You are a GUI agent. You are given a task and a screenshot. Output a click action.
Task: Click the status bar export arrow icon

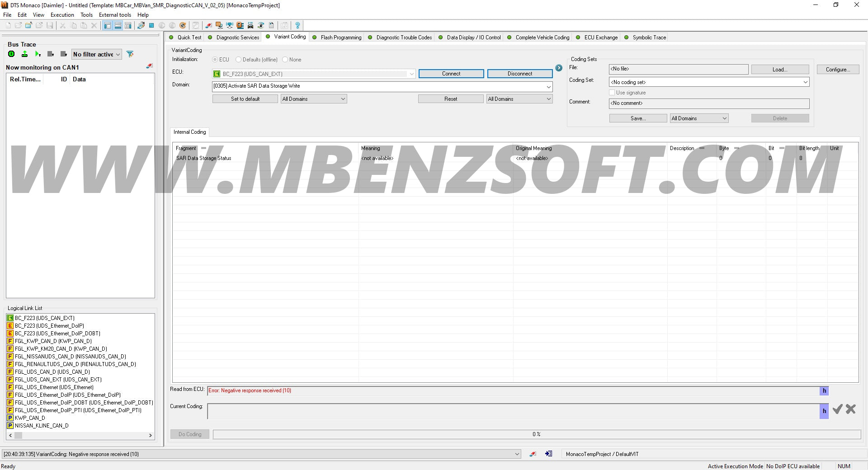pyautogui.click(x=548, y=454)
